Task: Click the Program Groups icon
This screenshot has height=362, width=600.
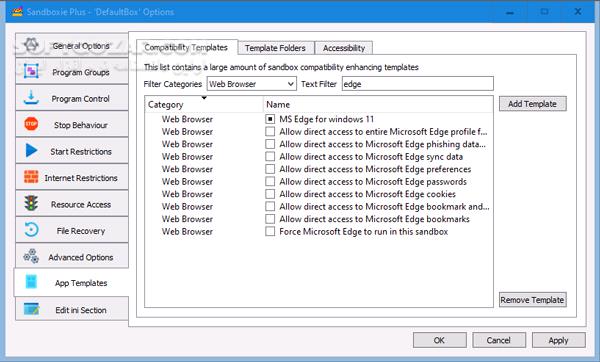Action: coord(31,72)
